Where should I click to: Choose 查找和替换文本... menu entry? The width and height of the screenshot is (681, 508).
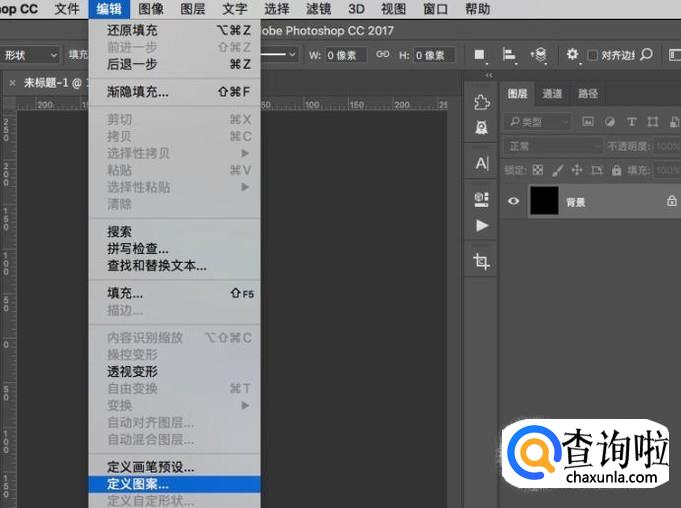point(174,266)
